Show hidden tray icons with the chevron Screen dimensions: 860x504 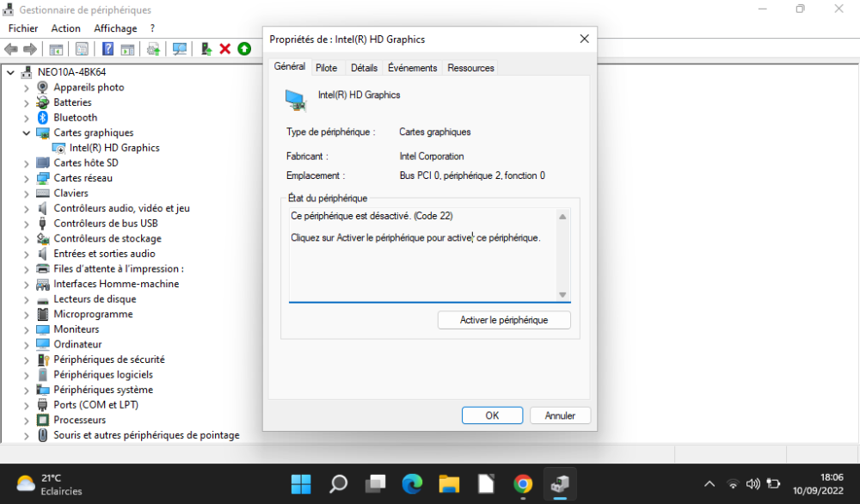coord(709,484)
